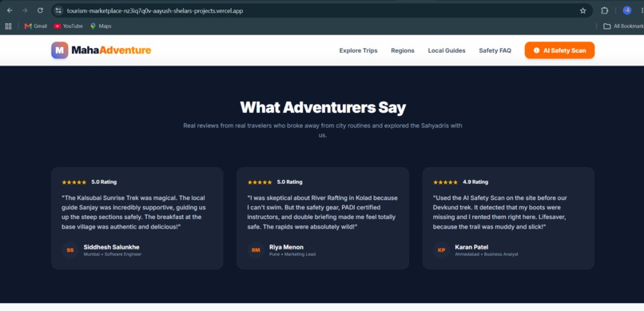
Task: Open the Maps bookmark
Action: point(101,26)
